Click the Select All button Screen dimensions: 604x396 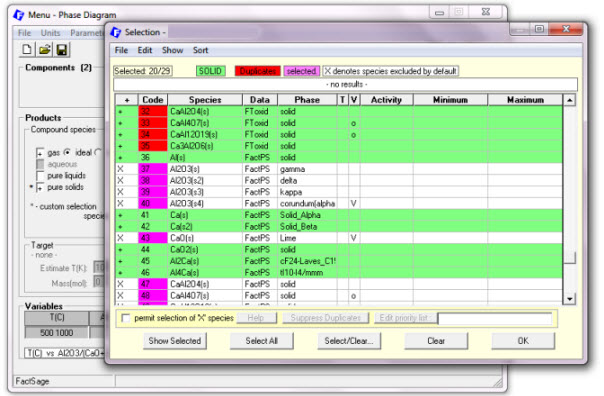tap(262, 341)
